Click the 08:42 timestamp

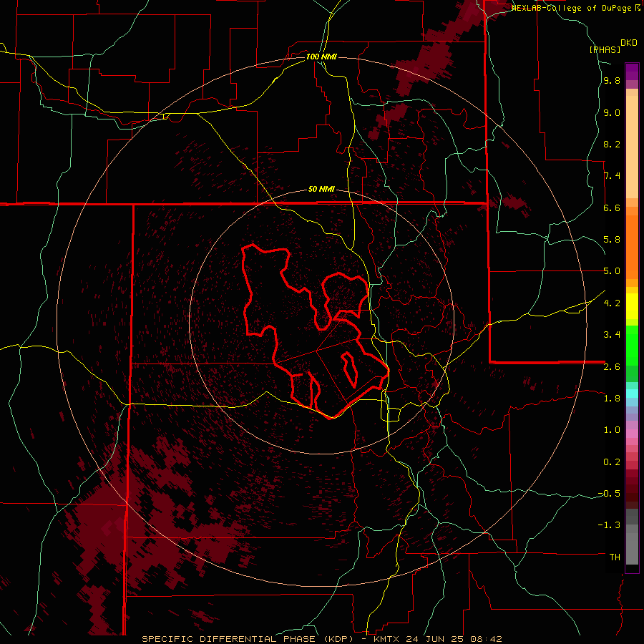coord(487,639)
